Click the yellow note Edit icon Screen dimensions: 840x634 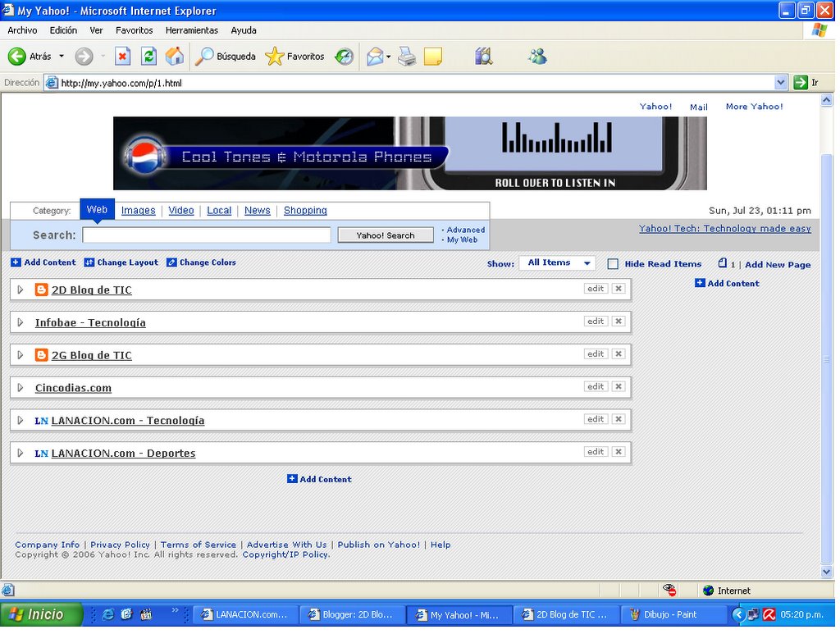(433, 57)
